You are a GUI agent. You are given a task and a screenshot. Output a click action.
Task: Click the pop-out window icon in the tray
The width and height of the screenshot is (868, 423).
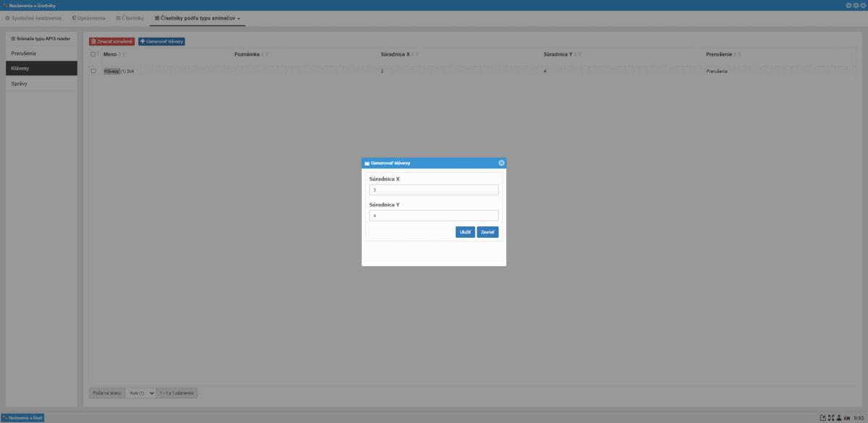tap(822, 418)
